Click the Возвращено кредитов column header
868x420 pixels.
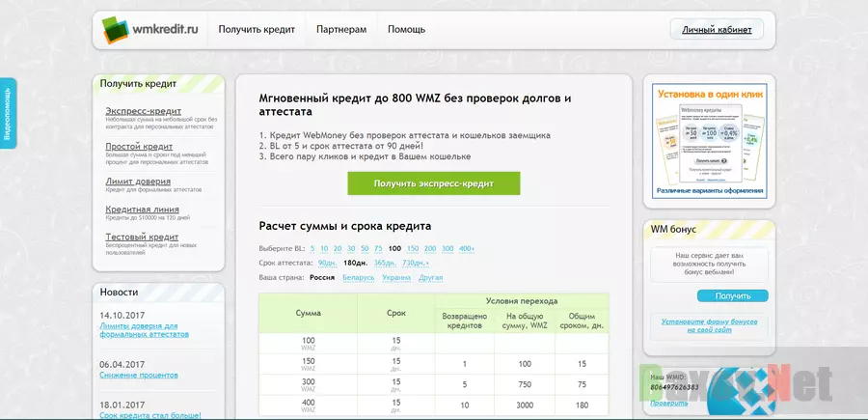tap(465, 321)
